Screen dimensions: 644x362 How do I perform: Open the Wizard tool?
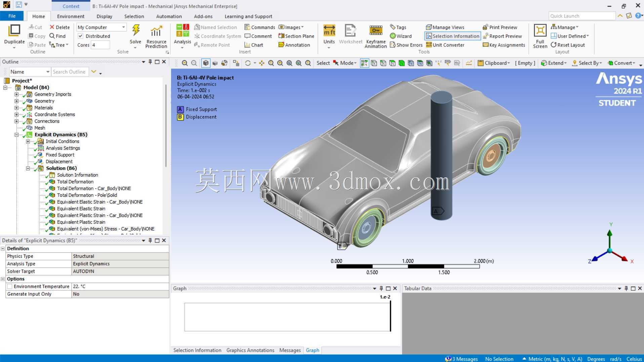coord(401,36)
